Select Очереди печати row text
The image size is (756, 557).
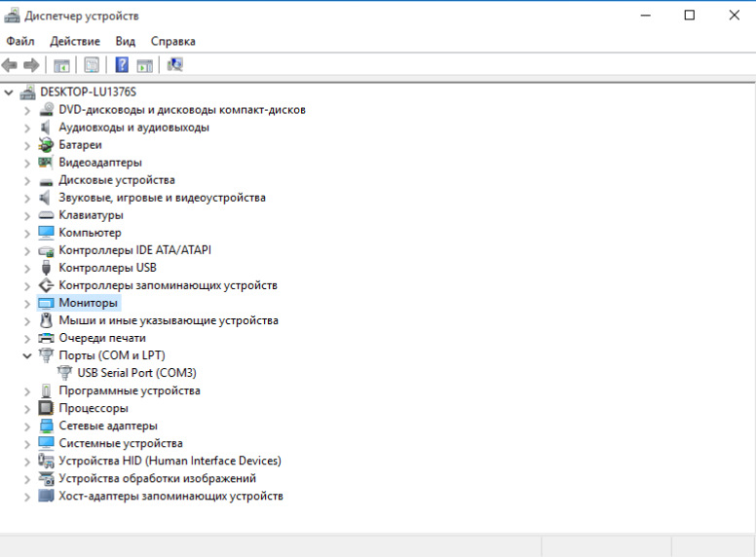pos(102,338)
